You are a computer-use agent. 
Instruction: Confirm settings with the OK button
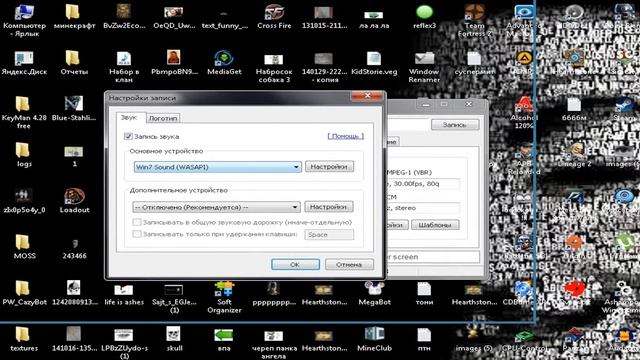[x=295, y=264]
